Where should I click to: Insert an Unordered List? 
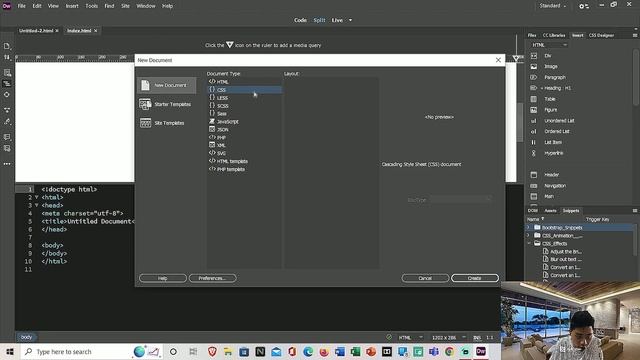559,121
